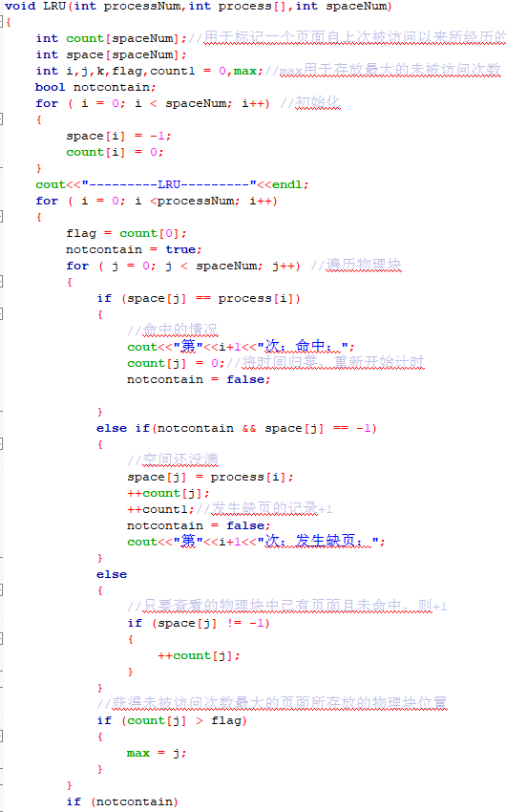506x812 pixels.
Task: Collapse fold marker below standalone 'else' line
Action: [2, 589]
